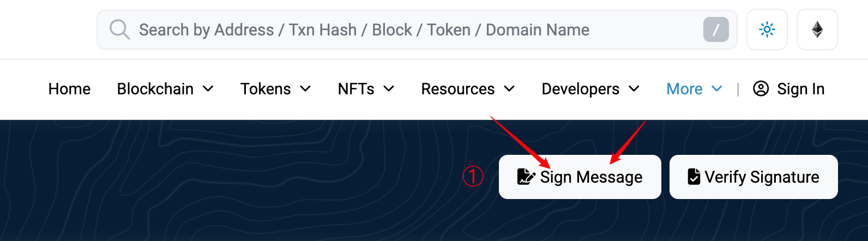Viewport: 868px width, 241px height.
Task: Go to the Home page
Action: [x=69, y=89]
